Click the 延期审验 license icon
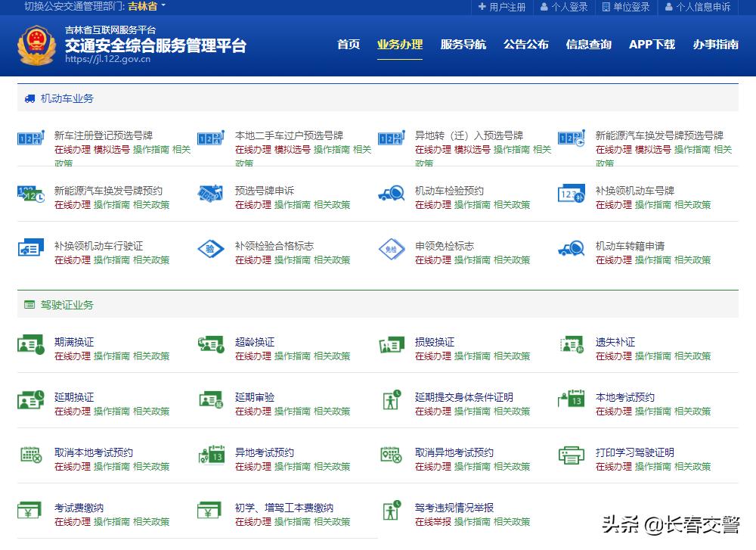 211,400
